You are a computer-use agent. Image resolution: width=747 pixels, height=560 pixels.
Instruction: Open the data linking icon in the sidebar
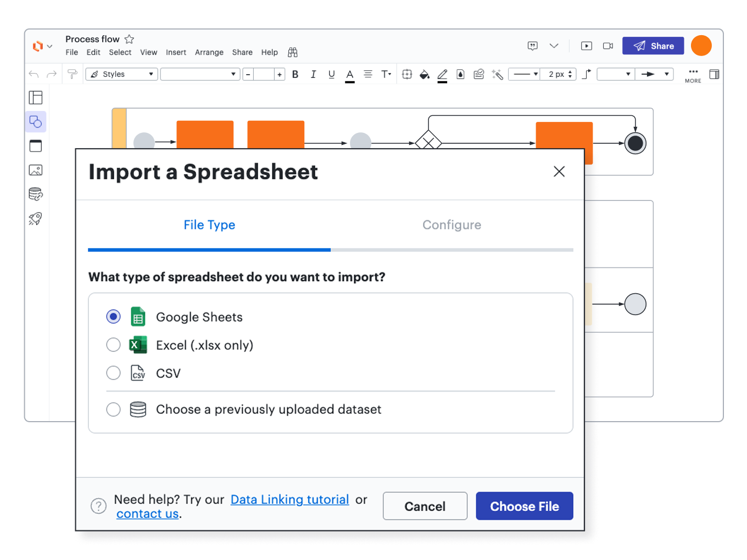point(36,194)
